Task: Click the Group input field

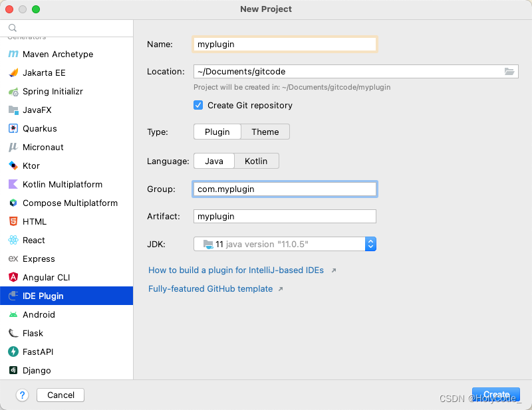Action: (285, 189)
